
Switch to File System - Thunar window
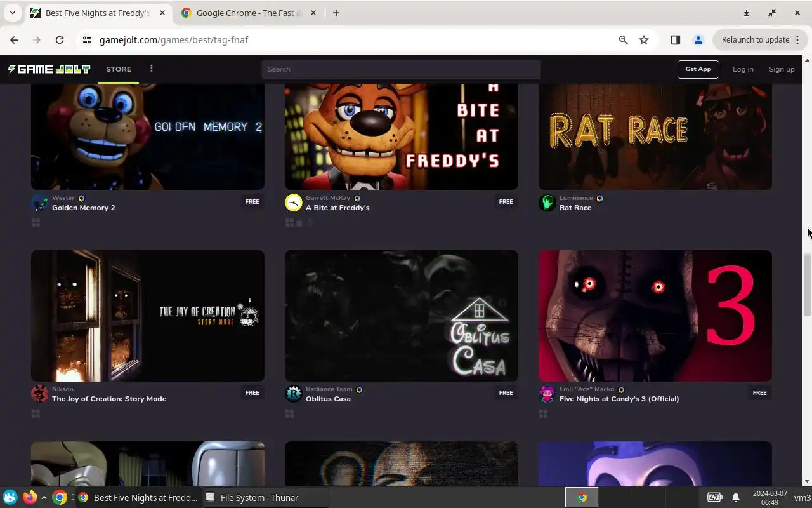pos(265,498)
